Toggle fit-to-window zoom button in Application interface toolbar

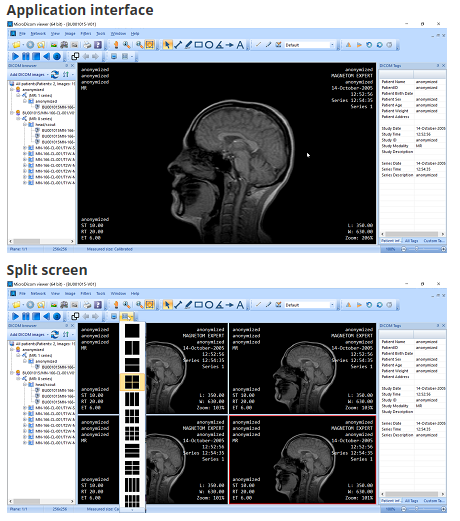point(150,45)
